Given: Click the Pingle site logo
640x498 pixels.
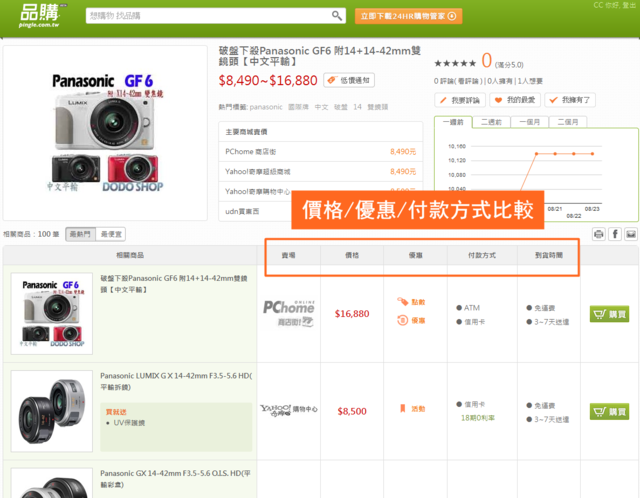Looking at the screenshot, I should 39,16.
